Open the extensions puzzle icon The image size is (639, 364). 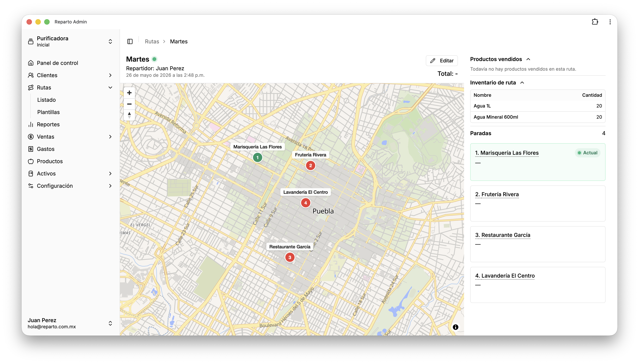[595, 22]
